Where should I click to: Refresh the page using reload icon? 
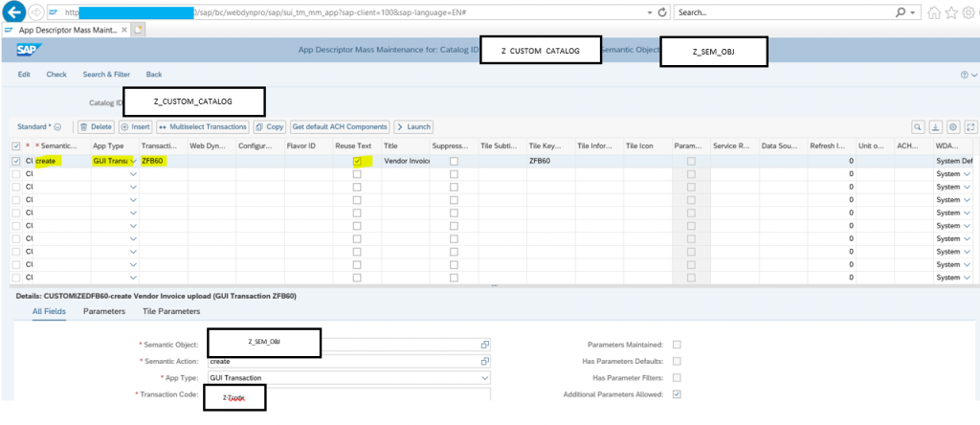(662, 12)
